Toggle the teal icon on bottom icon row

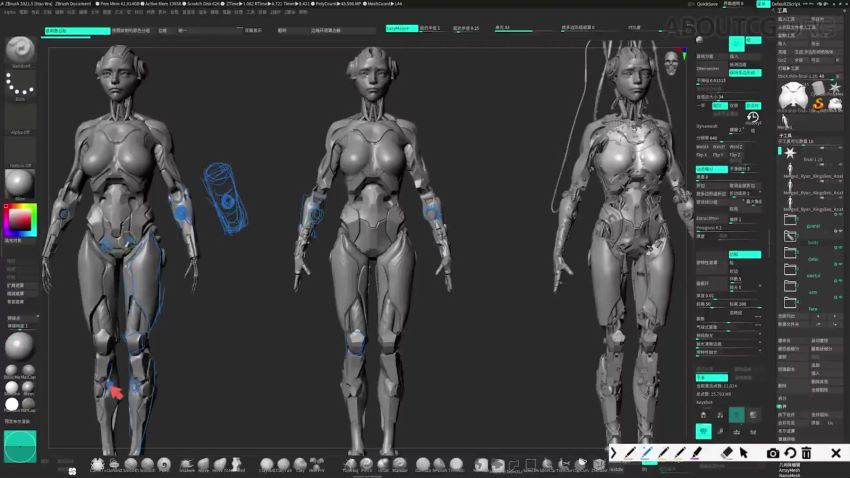(704, 431)
